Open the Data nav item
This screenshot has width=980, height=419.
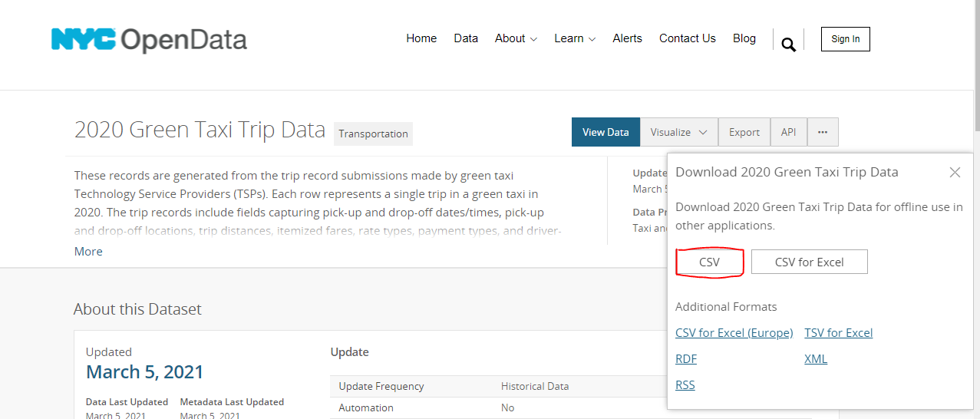point(466,38)
